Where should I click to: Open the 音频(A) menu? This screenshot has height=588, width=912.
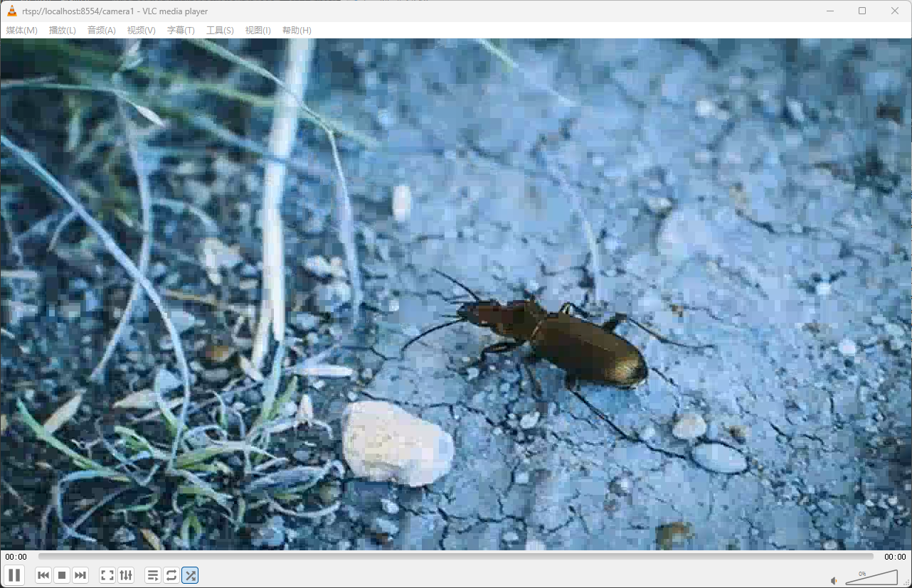click(102, 30)
